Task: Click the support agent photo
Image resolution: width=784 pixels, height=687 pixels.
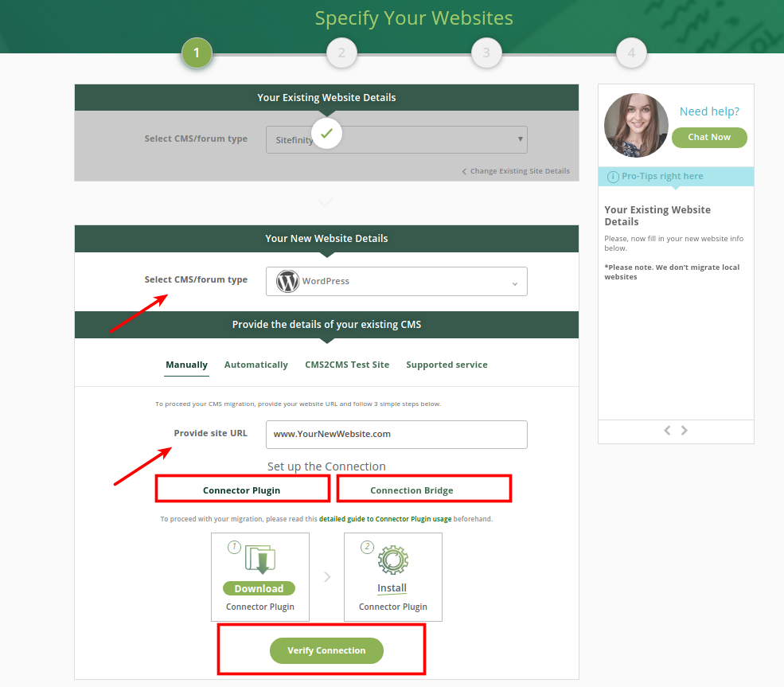Action: click(x=636, y=126)
